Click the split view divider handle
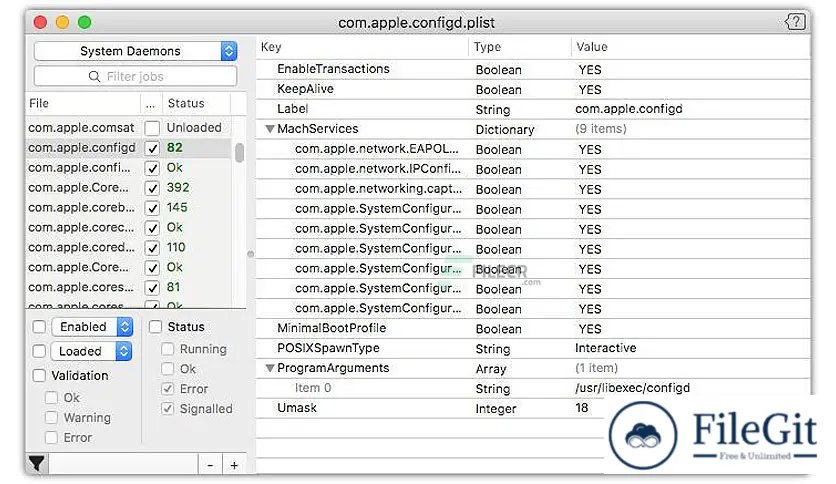Viewport: 836px width, 484px height. tap(251, 254)
